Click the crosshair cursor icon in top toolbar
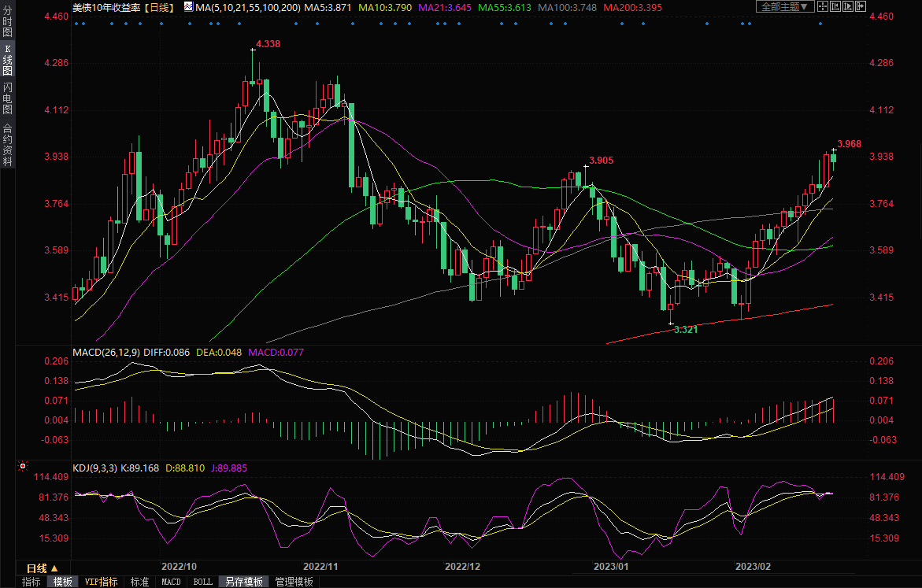Viewport: 922px width, 588px height. [x=822, y=6]
